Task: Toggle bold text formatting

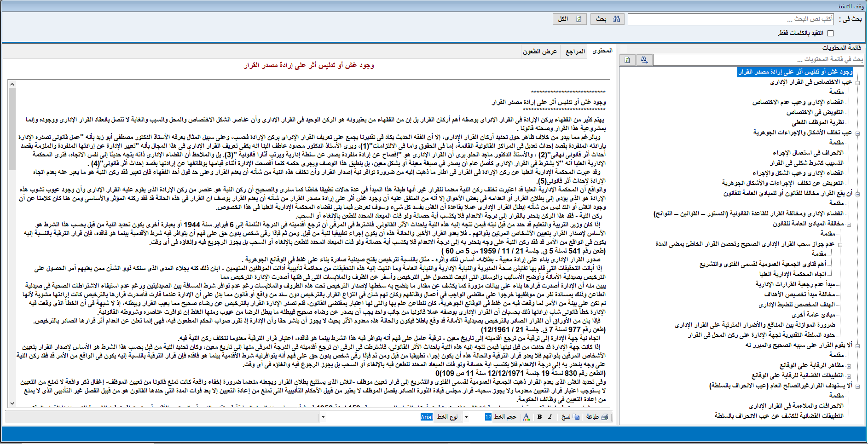Action: coord(539,417)
